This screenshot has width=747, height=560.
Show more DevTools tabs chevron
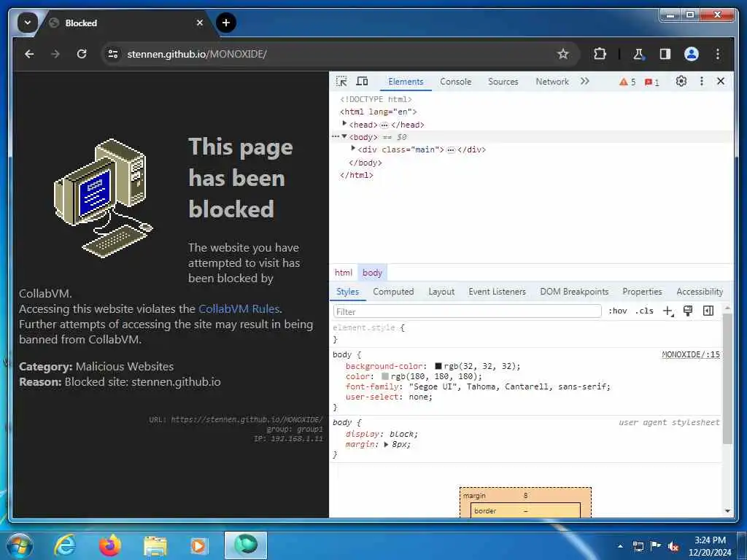point(585,82)
